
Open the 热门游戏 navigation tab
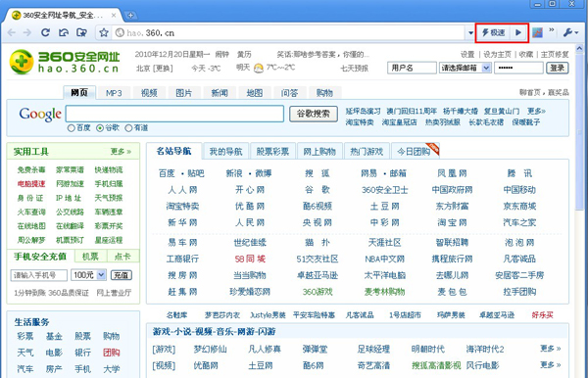click(367, 152)
